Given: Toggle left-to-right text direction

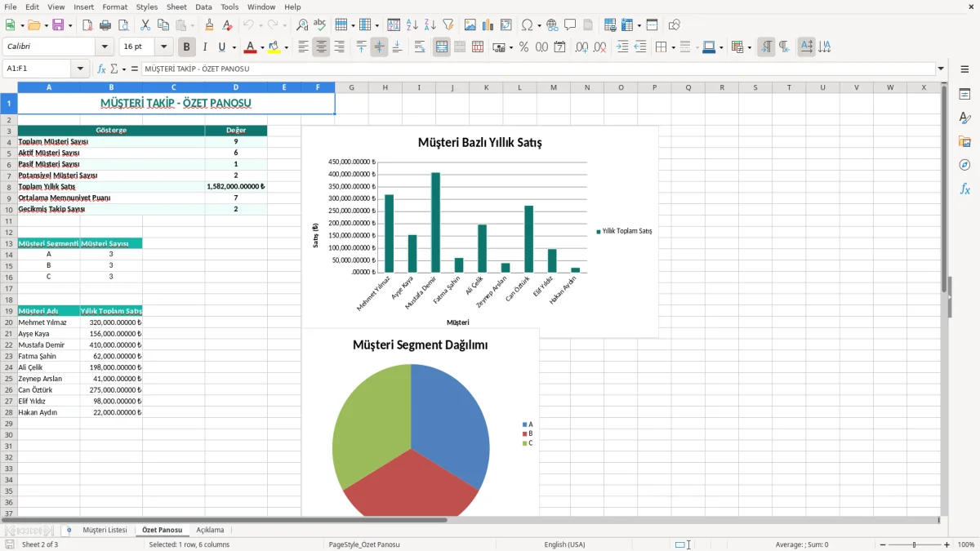Looking at the screenshot, I should (766, 47).
